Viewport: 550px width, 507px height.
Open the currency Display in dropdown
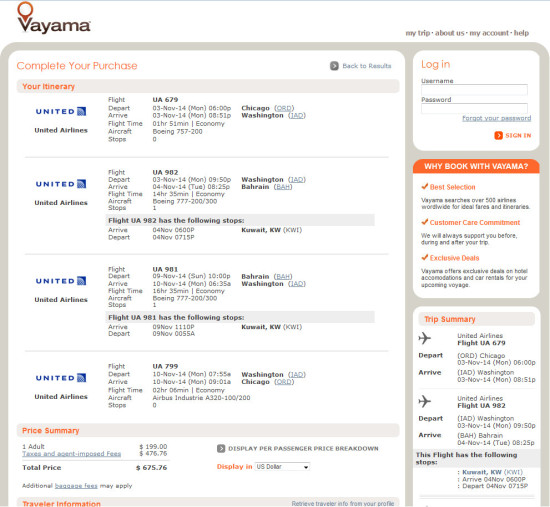(x=282, y=467)
